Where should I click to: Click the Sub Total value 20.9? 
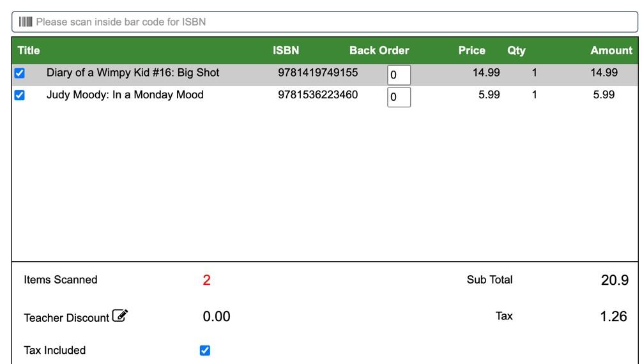tap(615, 280)
